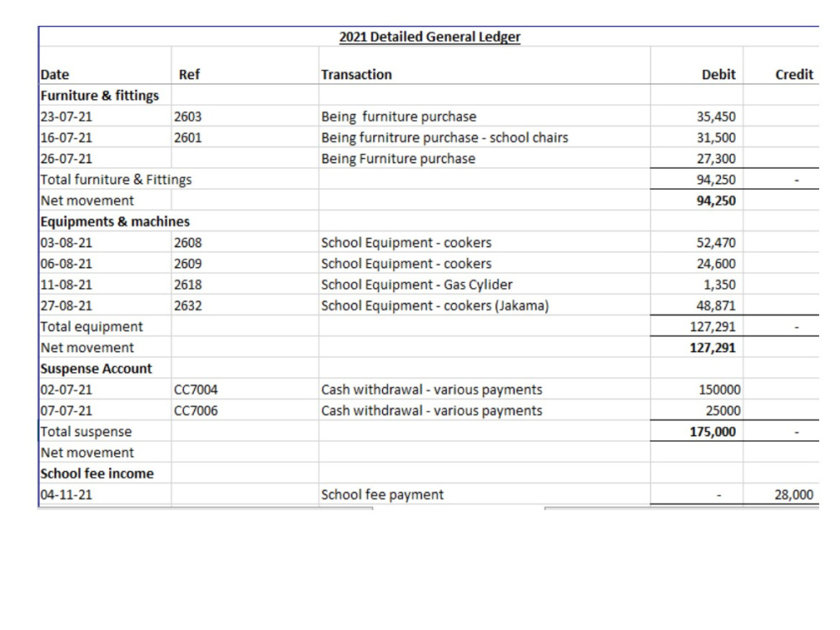
Task: Select debit amount 25000
Action: [722, 411]
